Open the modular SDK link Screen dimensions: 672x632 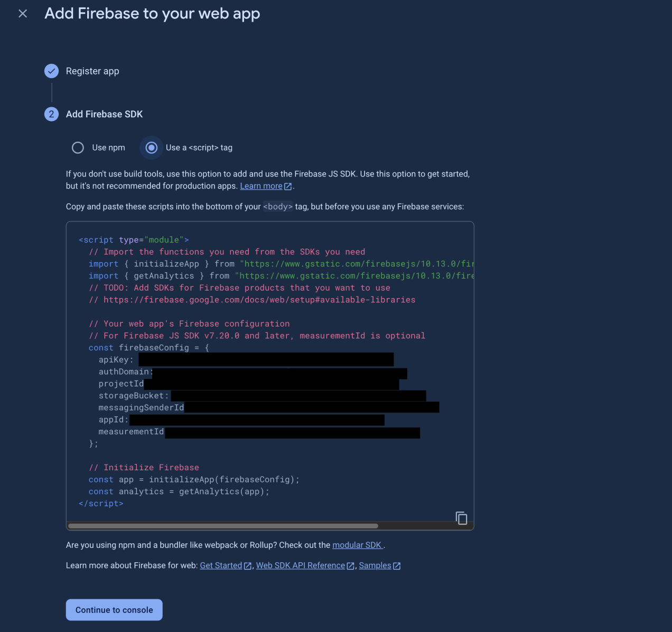tap(357, 545)
